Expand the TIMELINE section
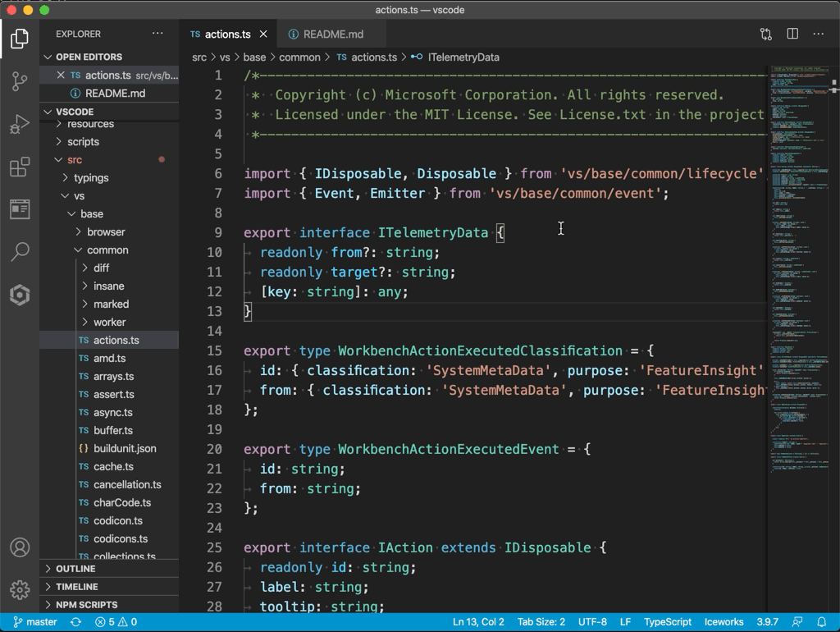The image size is (840, 632). (76, 587)
